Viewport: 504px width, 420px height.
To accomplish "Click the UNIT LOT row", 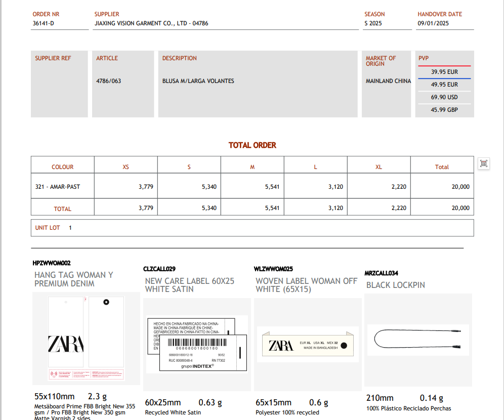I will click(x=252, y=228).
